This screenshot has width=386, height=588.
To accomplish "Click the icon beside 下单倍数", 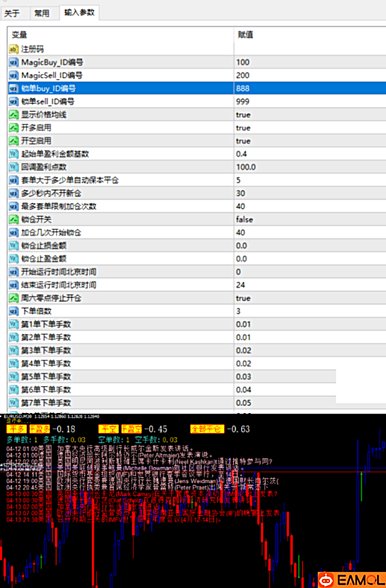I will (14, 311).
